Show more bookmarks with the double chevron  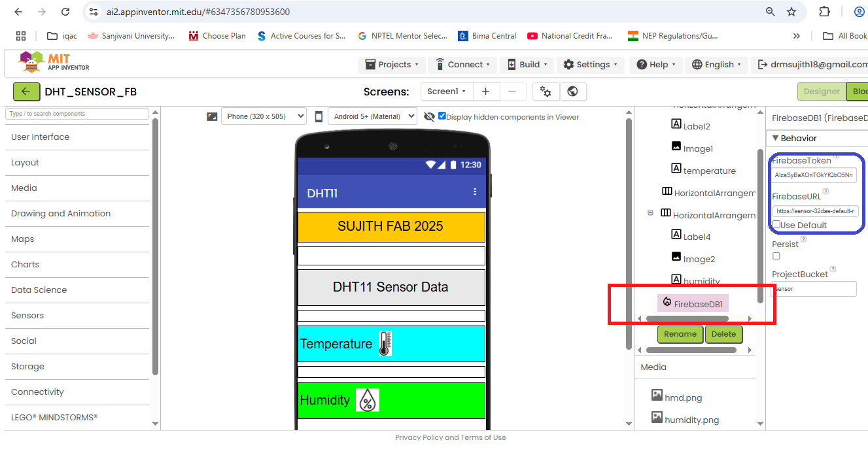coord(796,36)
